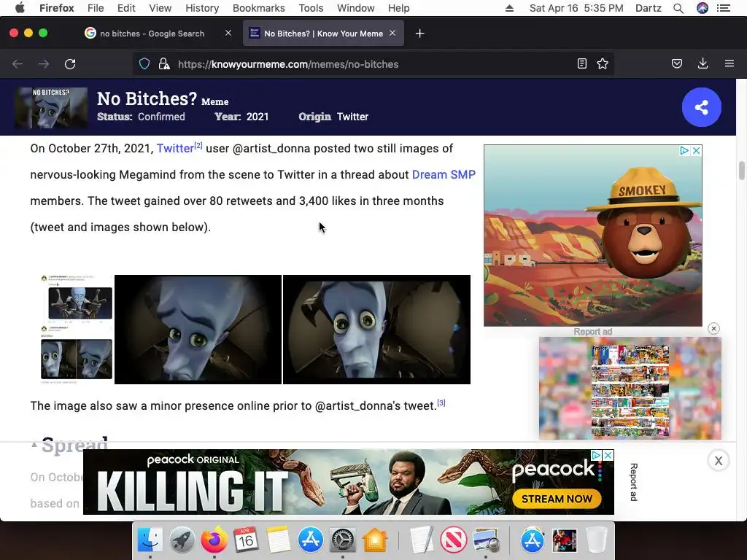747x560 pixels.
Task: Open the Pocket save button
Action: pos(677,64)
